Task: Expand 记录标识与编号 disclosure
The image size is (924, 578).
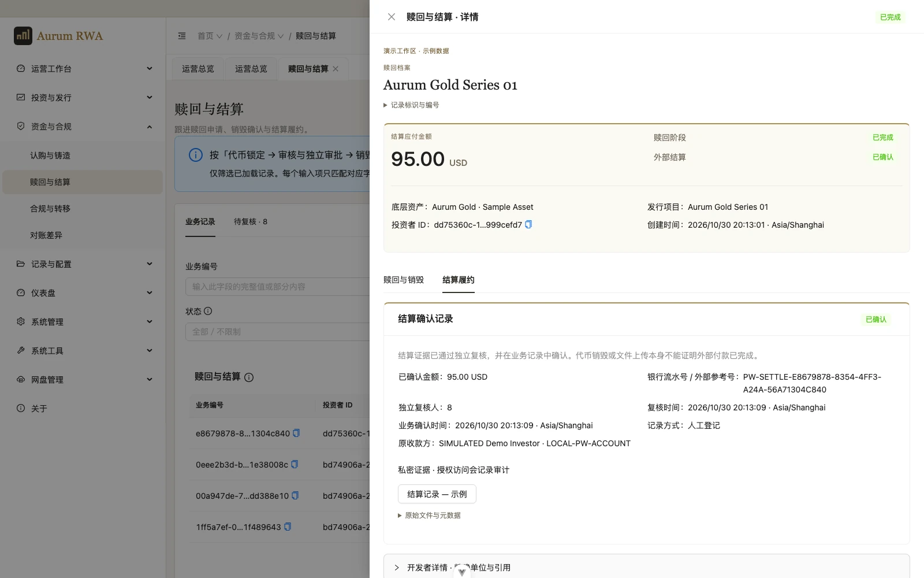Action: (411, 105)
